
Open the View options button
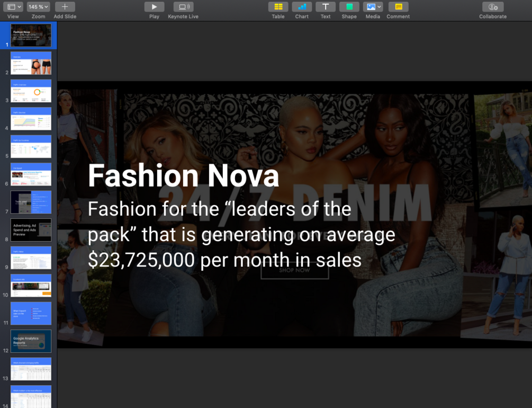tap(13, 7)
